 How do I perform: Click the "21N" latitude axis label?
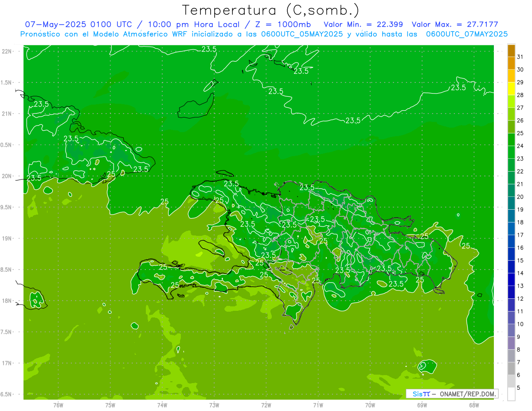(7, 114)
